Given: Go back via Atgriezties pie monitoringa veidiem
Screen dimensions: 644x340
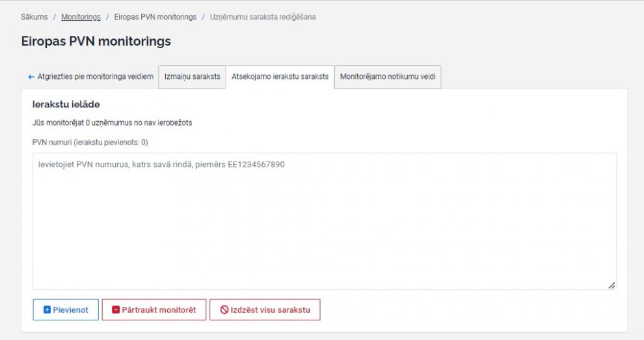Looking at the screenshot, I should tap(95, 77).
